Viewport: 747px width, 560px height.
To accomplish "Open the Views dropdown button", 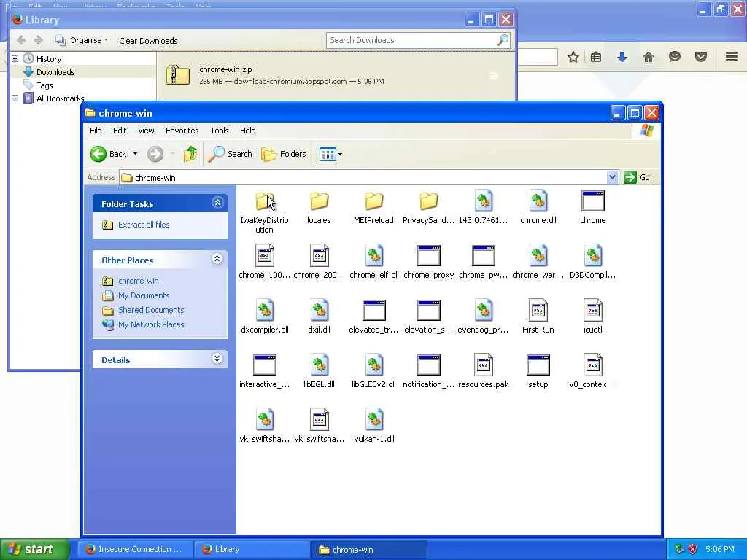I will pyautogui.click(x=330, y=154).
